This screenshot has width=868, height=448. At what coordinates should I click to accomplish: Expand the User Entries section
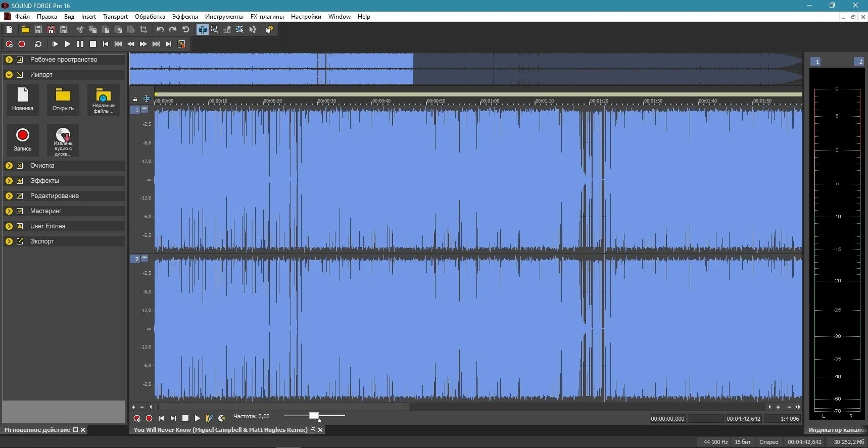coord(9,226)
